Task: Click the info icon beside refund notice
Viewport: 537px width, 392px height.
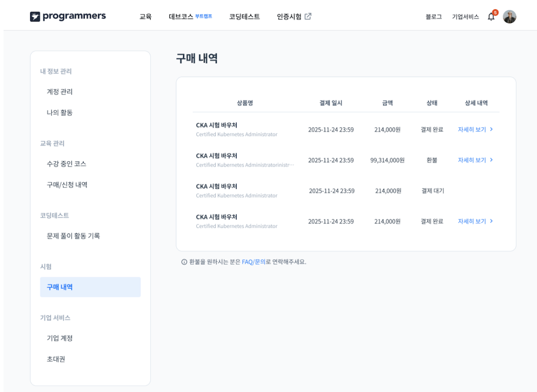Action: (x=184, y=262)
